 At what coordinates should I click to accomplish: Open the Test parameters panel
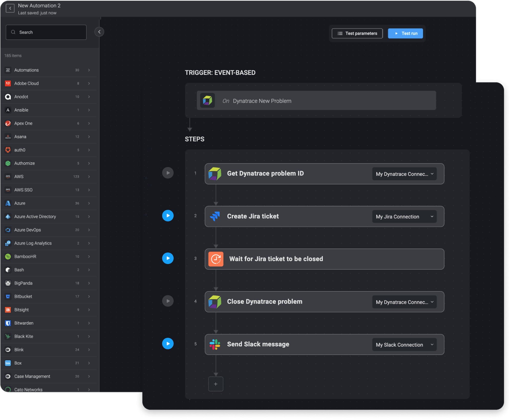tap(357, 34)
